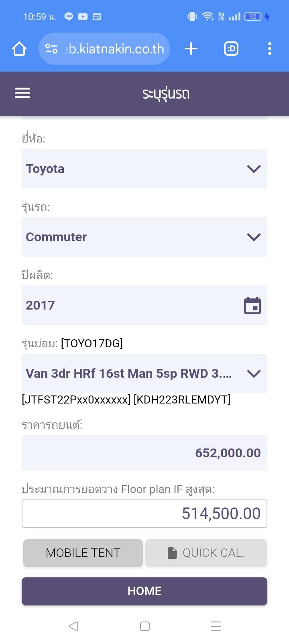Expand the Commuter model dropdown
The image size is (289, 644).
tap(144, 237)
